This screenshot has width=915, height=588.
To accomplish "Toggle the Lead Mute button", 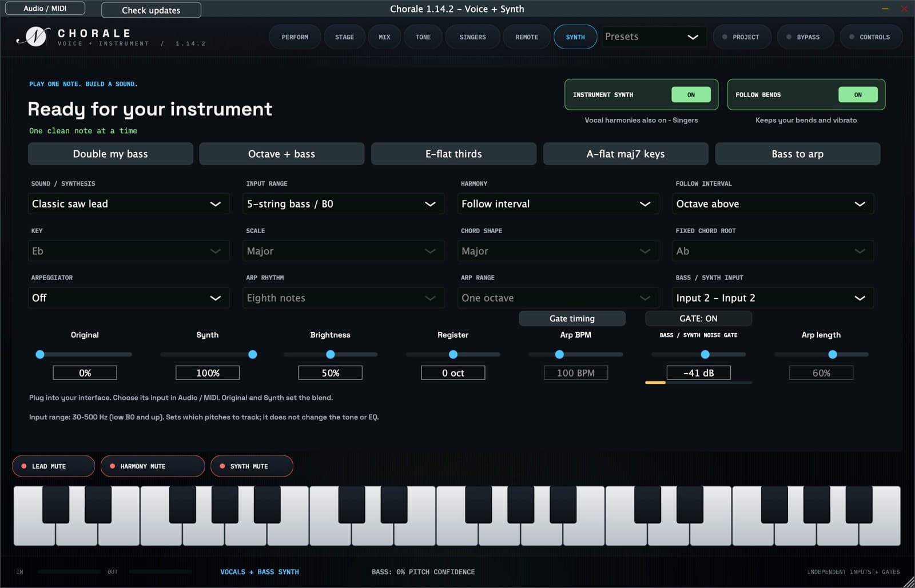I will pyautogui.click(x=53, y=466).
